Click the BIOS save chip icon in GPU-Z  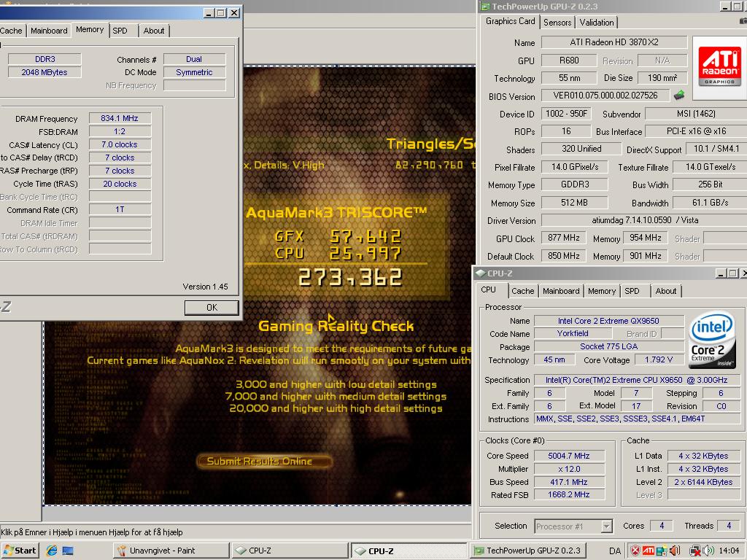point(679,96)
